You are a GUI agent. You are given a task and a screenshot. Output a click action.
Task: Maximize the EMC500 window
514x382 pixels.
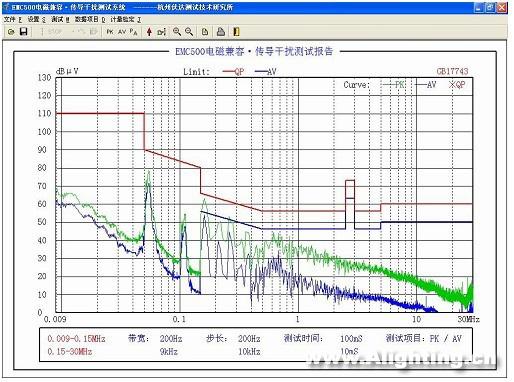(490, 7)
